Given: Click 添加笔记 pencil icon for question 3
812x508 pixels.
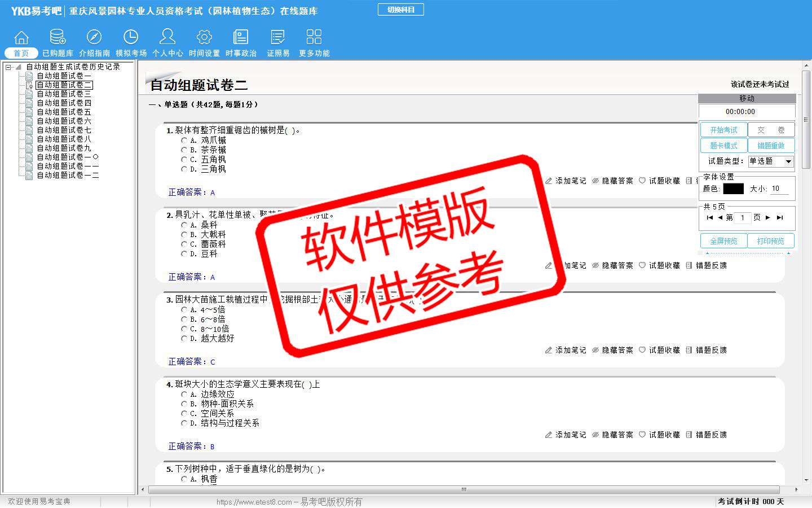Looking at the screenshot, I should click(549, 350).
